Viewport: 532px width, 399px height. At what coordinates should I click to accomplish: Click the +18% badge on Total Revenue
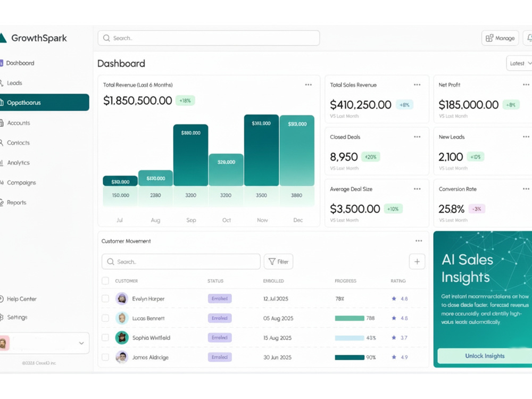[185, 101]
